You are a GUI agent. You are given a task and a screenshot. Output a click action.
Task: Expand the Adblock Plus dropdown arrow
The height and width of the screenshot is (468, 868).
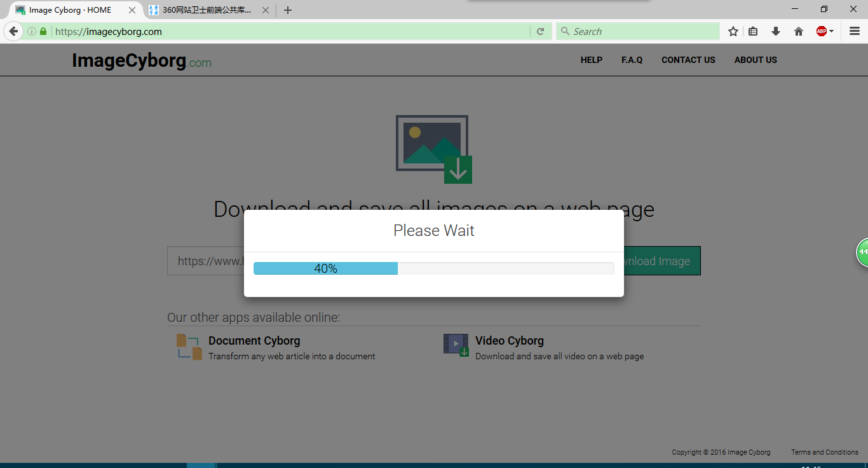pyautogui.click(x=832, y=31)
